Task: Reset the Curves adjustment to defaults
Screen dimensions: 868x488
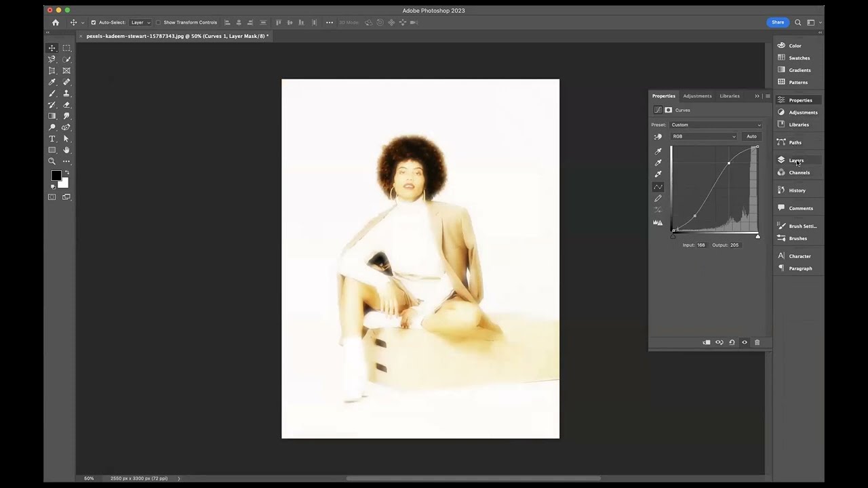Action: click(732, 342)
